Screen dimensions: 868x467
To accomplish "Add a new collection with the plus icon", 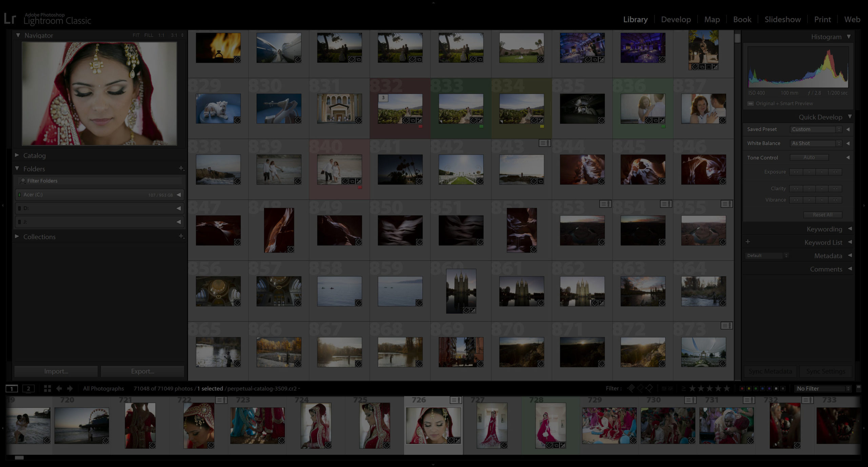I will click(181, 236).
